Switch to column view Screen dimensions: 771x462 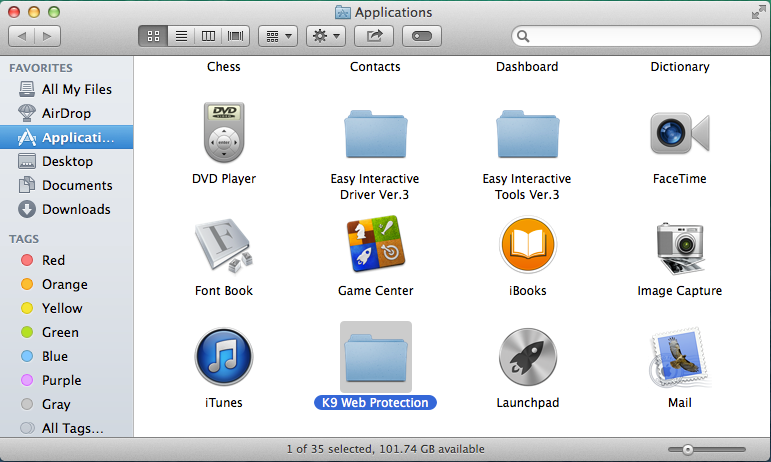coord(208,36)
